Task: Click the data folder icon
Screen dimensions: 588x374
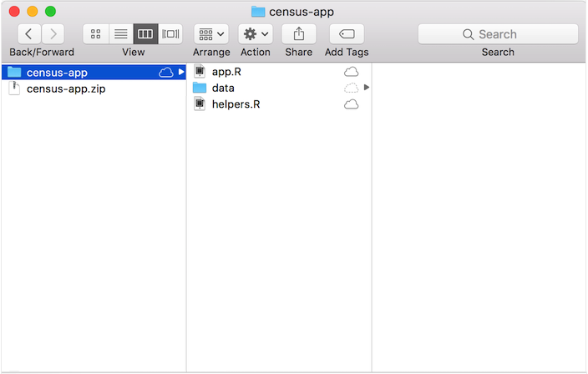Action: [x=200, y=88]
